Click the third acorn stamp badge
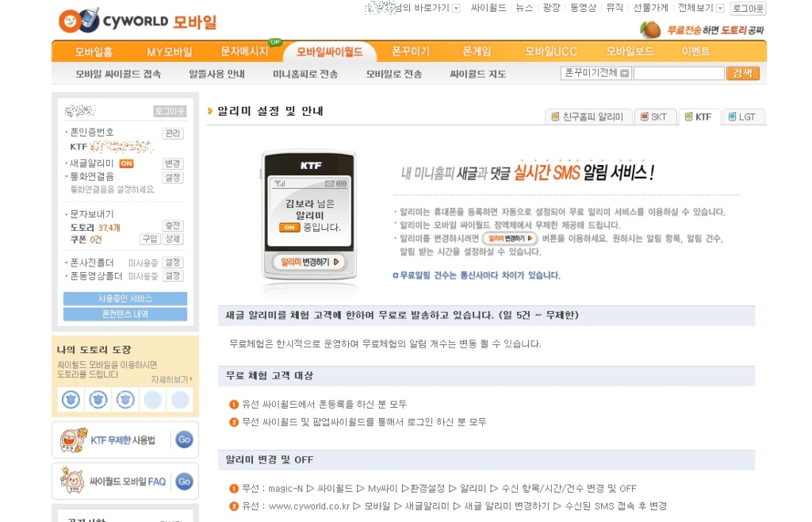The height and width of the screenshot is (522, 812). click(125, 400)
